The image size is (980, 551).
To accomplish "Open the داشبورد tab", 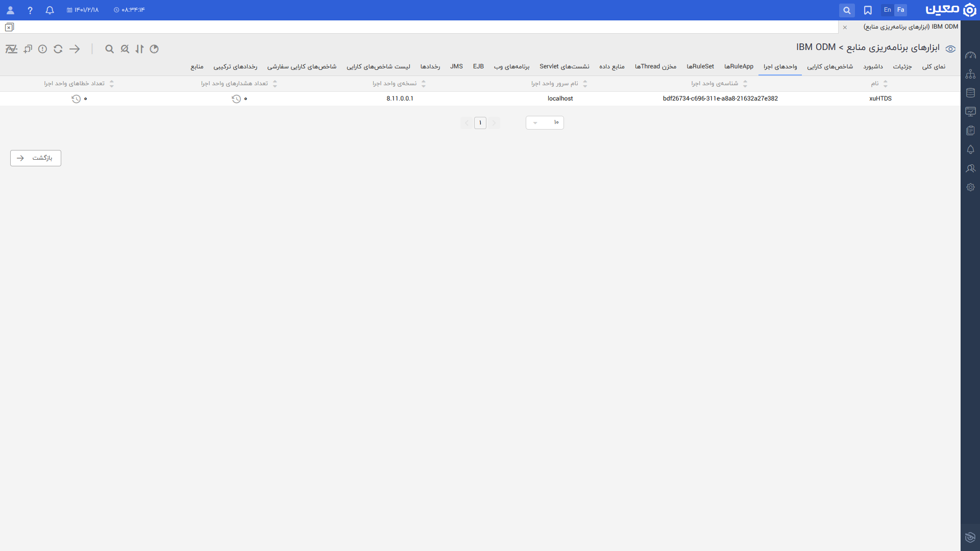I will [x=873, y=67].
